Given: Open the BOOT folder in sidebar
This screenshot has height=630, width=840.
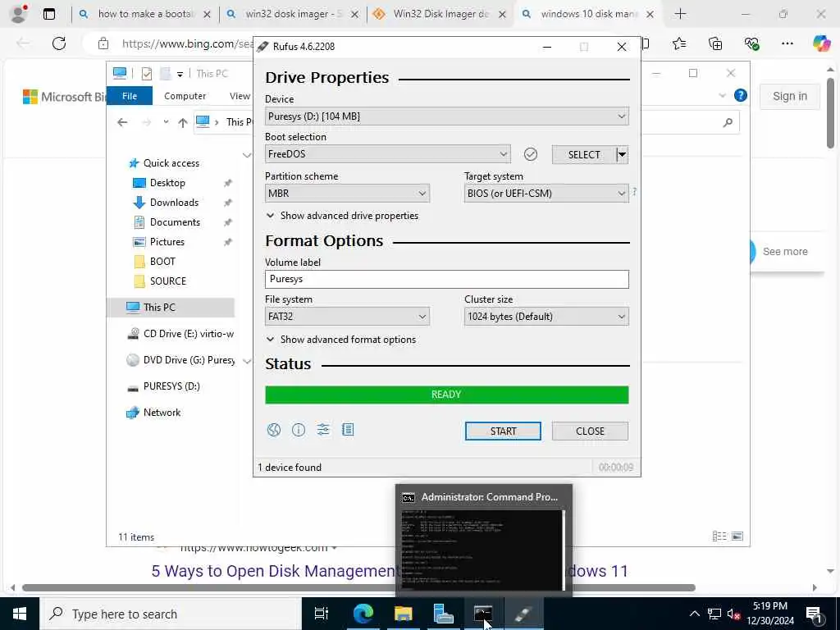Looking at the screenshot, I should [162, 262].
